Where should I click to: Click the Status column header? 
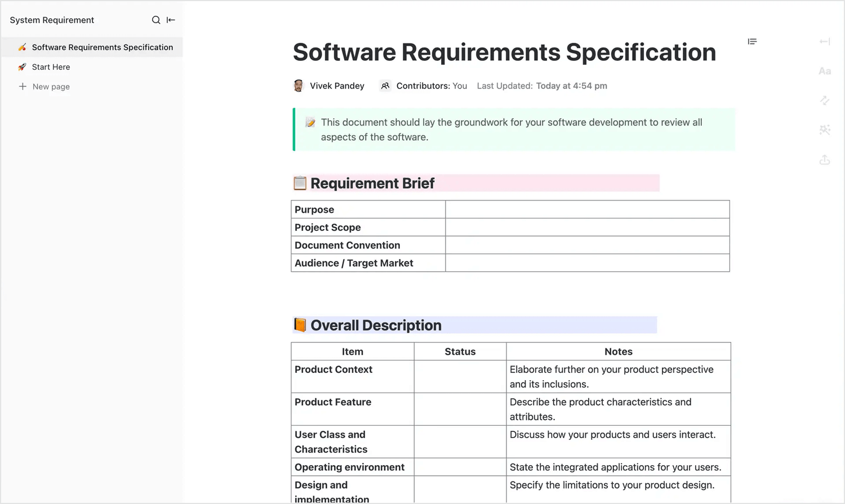(460, 351)
